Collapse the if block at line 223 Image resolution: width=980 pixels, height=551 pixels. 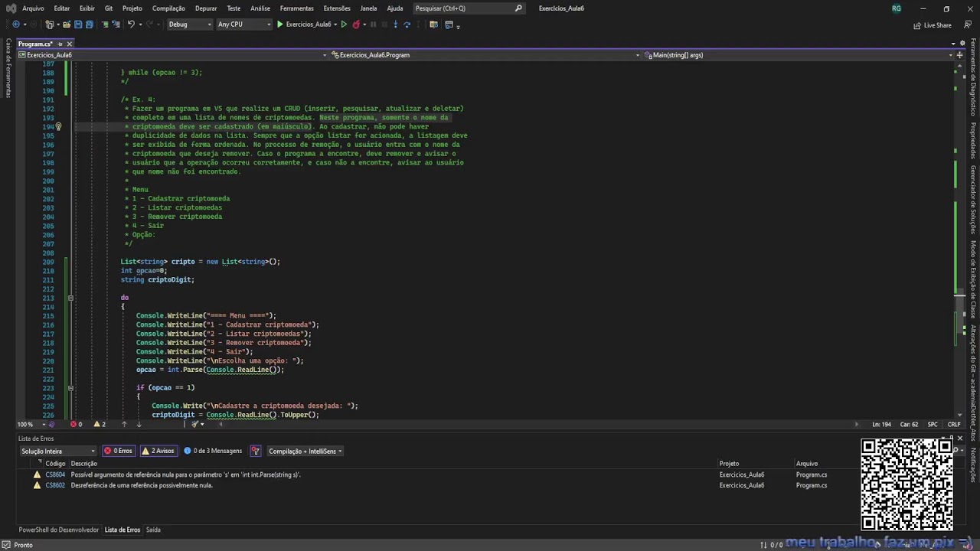70,388
